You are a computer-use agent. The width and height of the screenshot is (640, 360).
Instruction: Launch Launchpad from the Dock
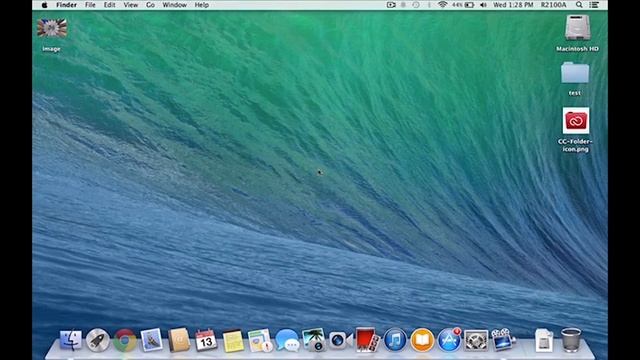[x=98, y=340]
